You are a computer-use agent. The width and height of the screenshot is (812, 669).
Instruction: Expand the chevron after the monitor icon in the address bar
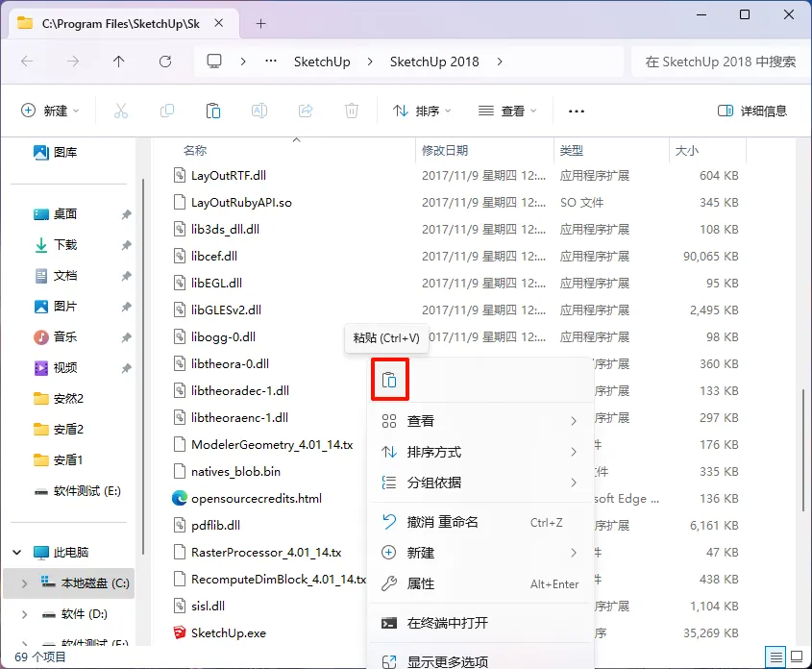(x=243, y=62)
